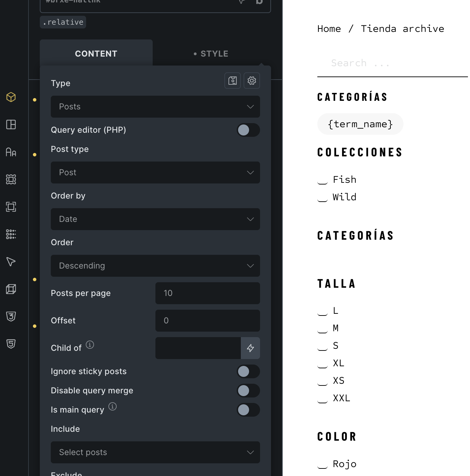Switch to the STYLE tab
Screen dimensions: 470x476
(x=211, y=53)
